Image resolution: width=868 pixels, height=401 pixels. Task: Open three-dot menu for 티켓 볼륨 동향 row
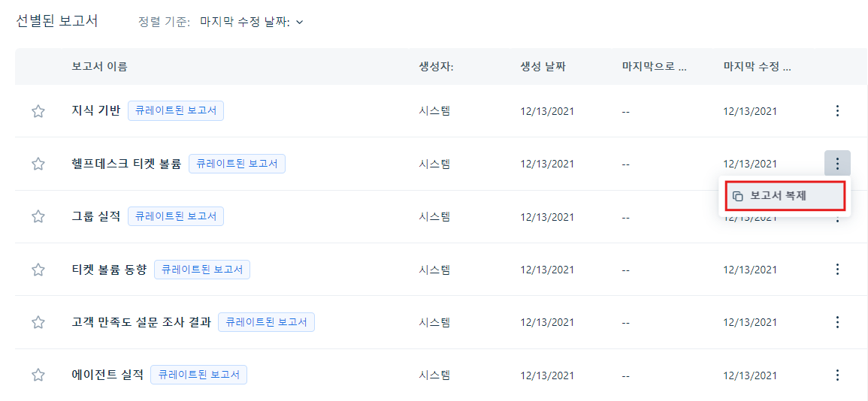pos(837,270)
